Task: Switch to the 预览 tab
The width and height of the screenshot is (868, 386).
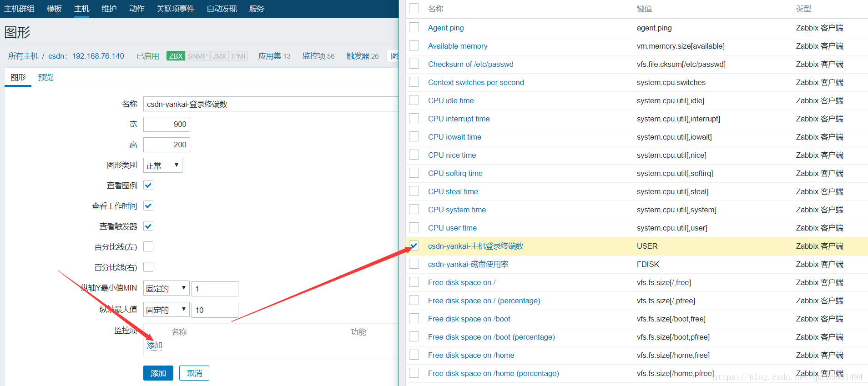Action: (45, 77)
